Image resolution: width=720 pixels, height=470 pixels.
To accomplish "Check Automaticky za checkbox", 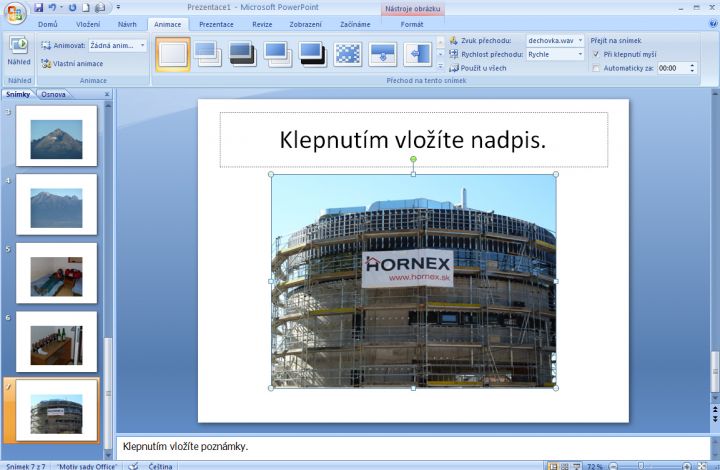I will coord(596,68).
